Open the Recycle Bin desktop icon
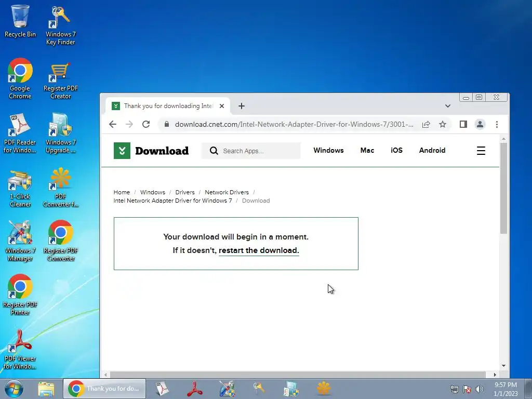 (x=20, y=21)
